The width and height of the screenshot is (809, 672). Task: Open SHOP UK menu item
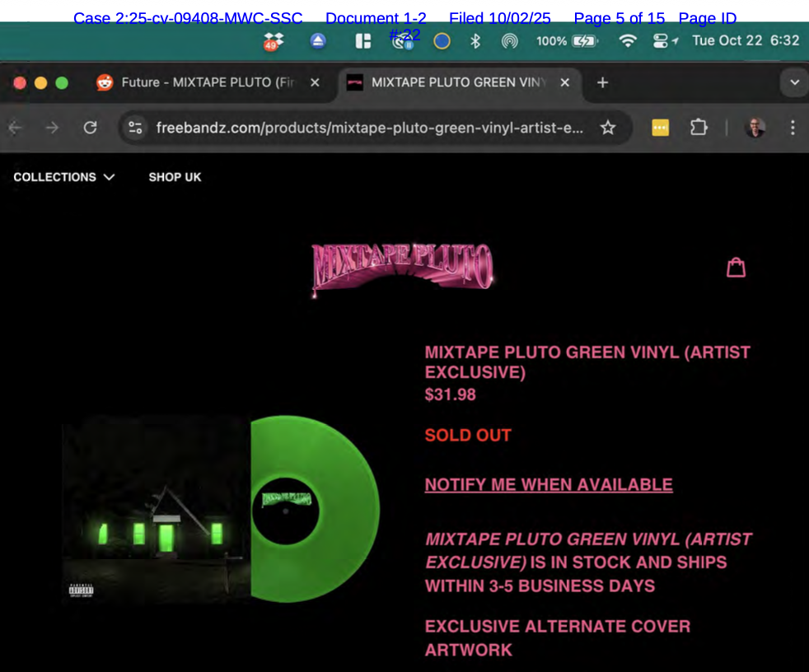click(175, 177)
